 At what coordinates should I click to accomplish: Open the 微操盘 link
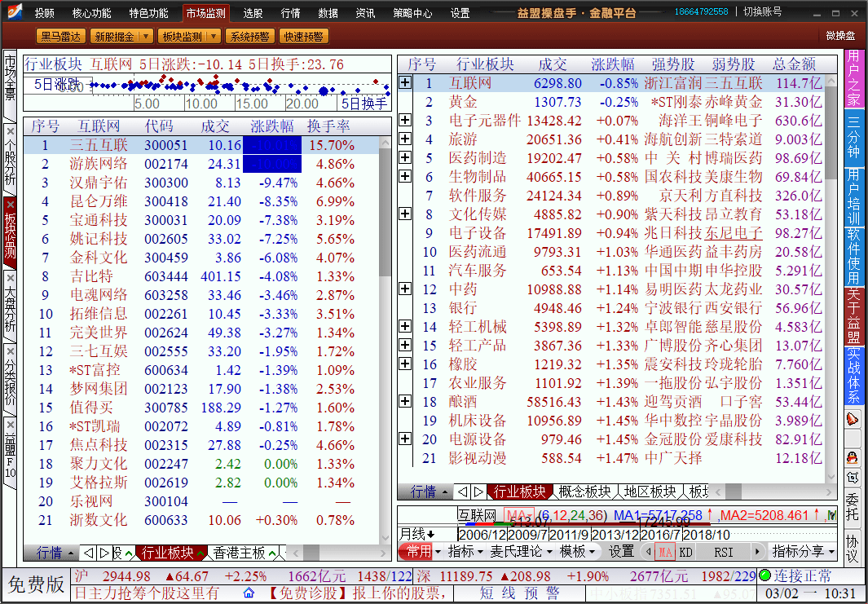841,36
